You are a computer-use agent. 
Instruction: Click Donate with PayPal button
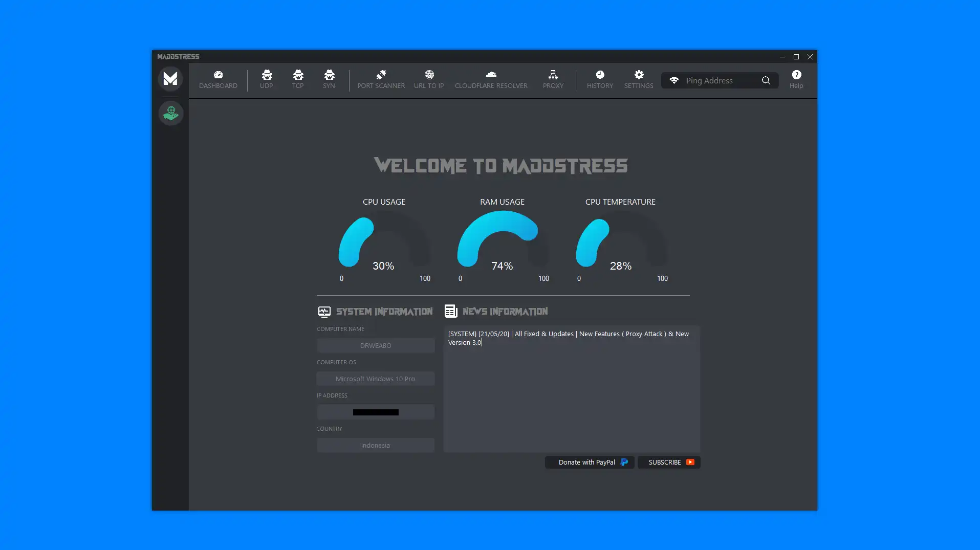point(590,462)
